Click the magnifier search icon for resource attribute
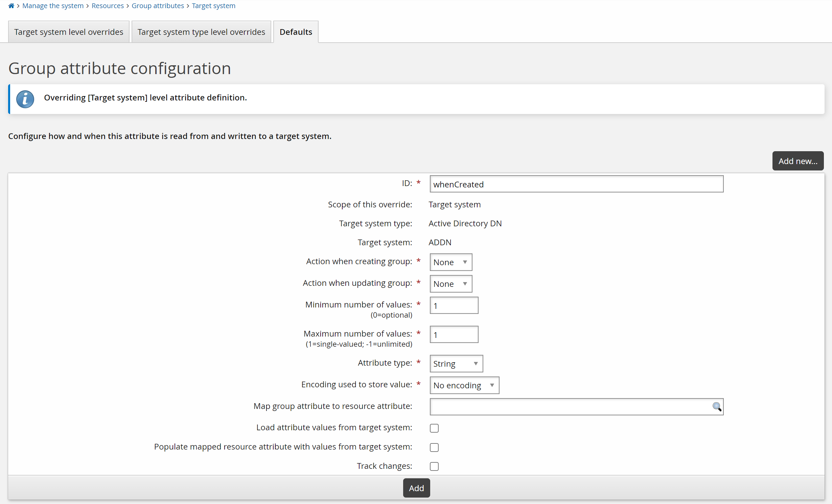 [716, 407]
